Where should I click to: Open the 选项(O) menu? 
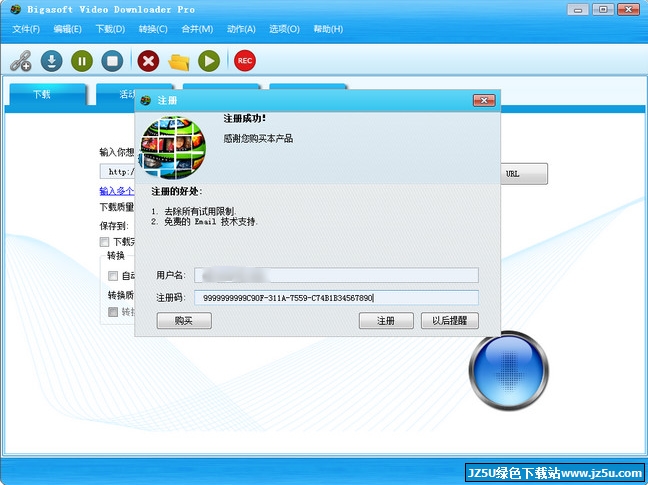[284, 29]
